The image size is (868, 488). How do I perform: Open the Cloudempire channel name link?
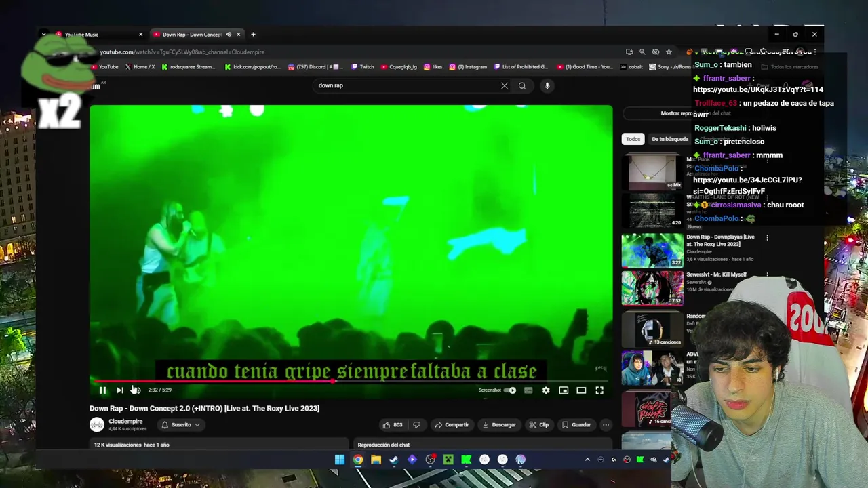point(125,421)
